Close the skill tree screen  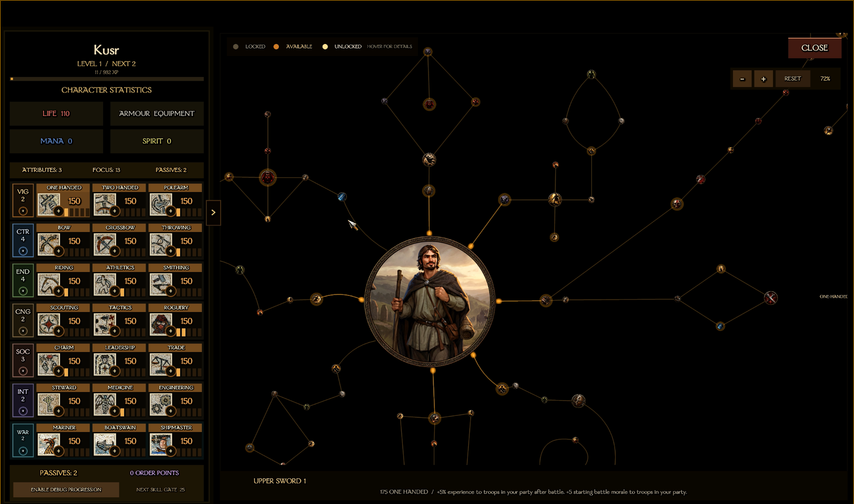[x=814, y=48]
